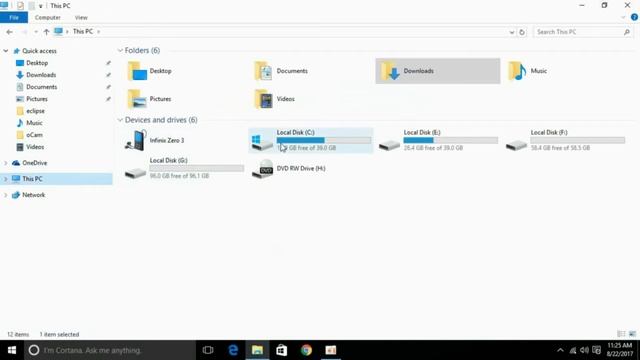The height and width of the screenshot is (360, 640).
Task: Switch to details view layout
Action: 621,334
